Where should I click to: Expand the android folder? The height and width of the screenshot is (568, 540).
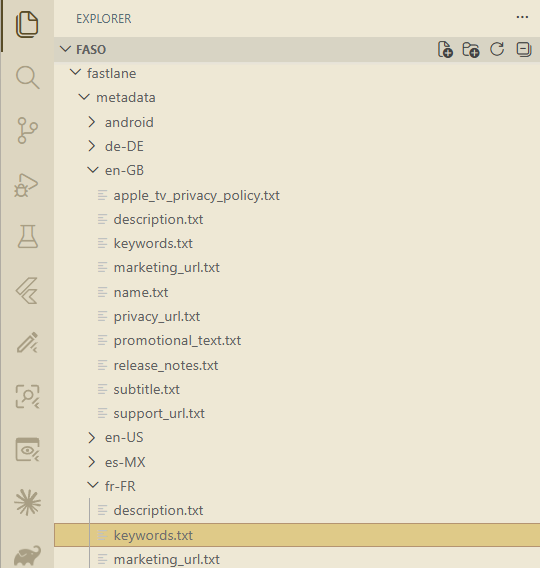[92, 122]
